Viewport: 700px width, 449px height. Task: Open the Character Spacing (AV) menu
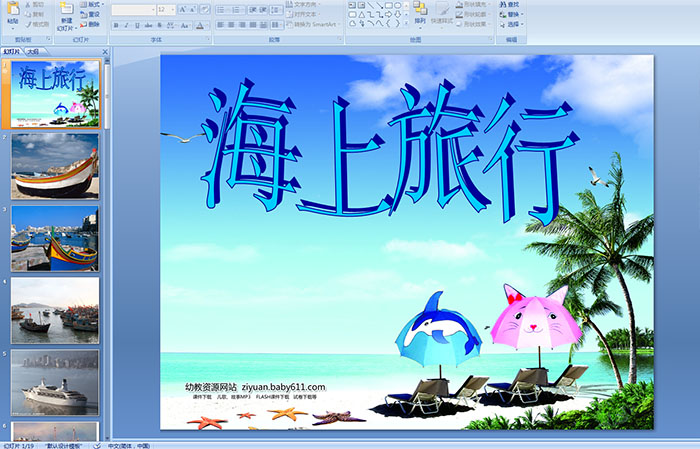171,25
